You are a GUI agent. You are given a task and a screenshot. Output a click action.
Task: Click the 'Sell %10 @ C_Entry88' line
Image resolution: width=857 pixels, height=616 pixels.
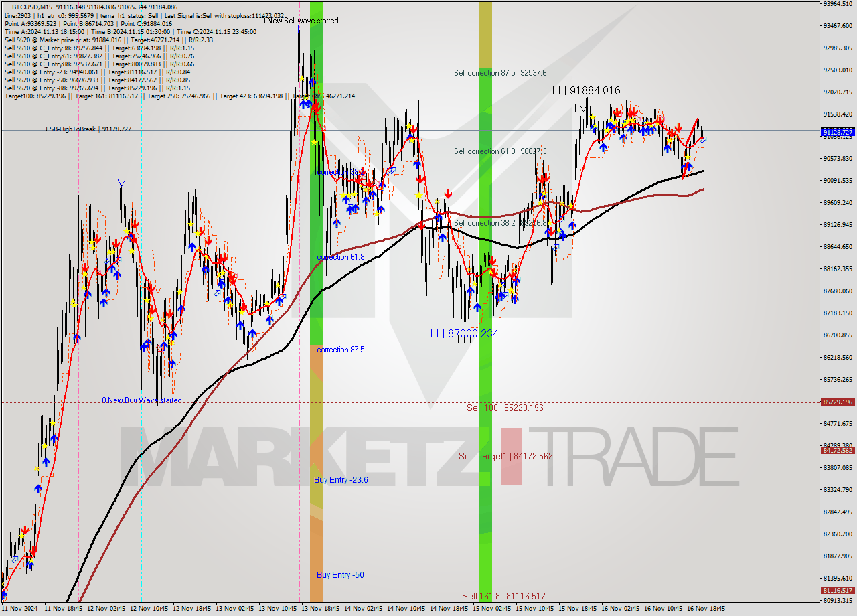tap(99, 64)
